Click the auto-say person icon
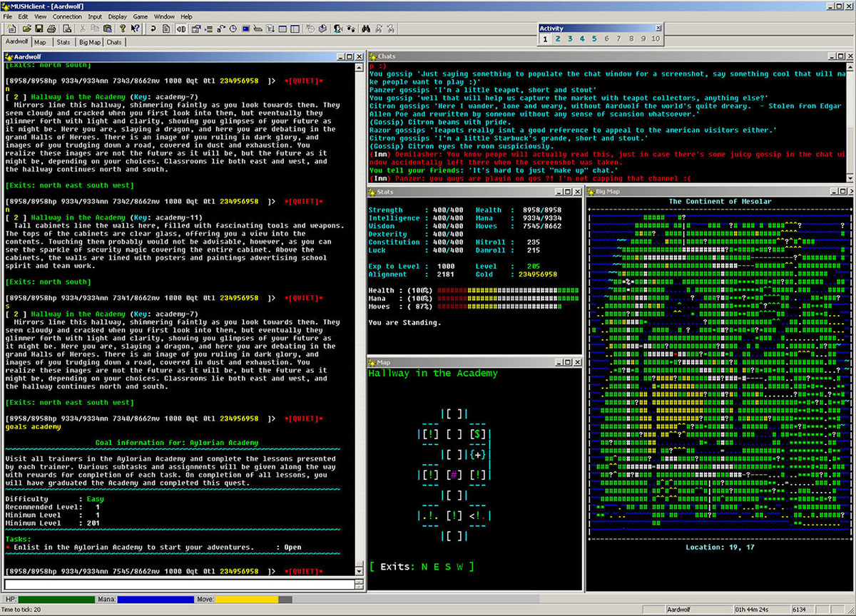 [337, 29]
